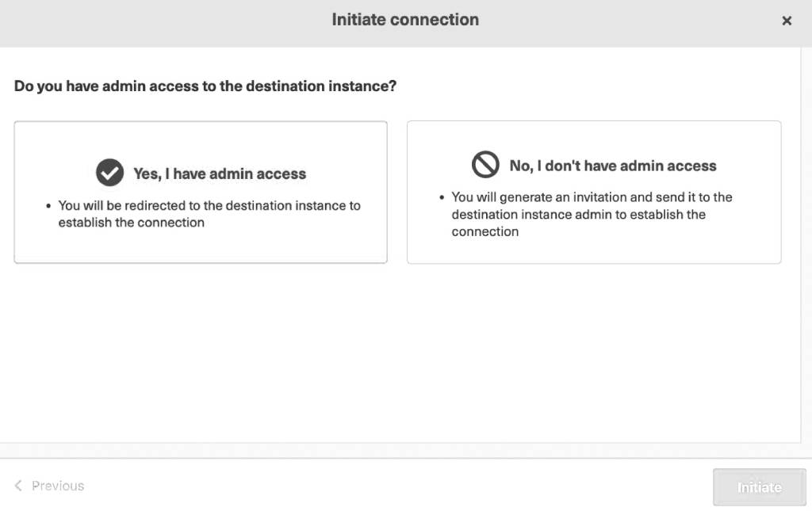Screen dimensions: 812x511
Task: Click the checkmark circle icon
Action: (109, 172)
